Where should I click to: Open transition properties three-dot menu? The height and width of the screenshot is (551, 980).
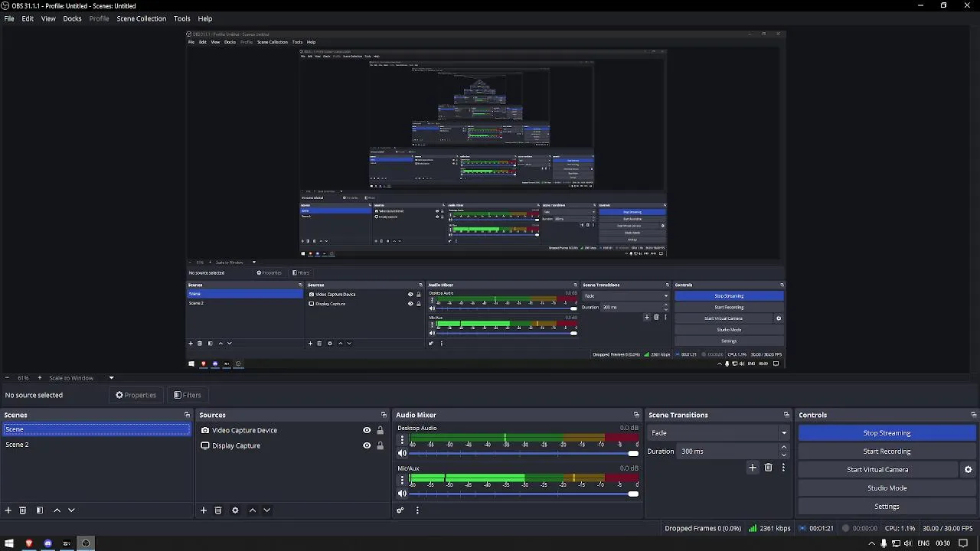[x=783, y=468]
